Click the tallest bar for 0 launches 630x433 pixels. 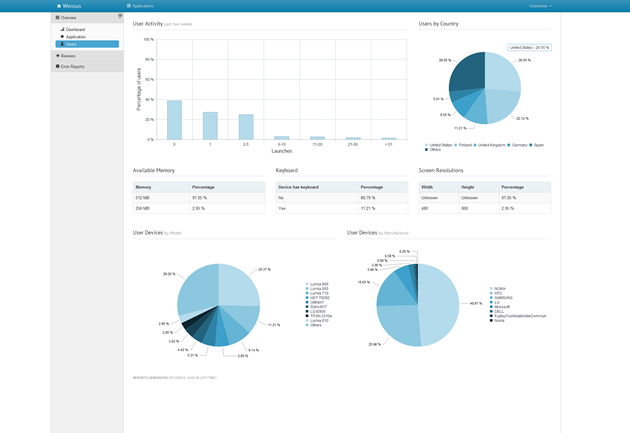click(x=174, y=120)
